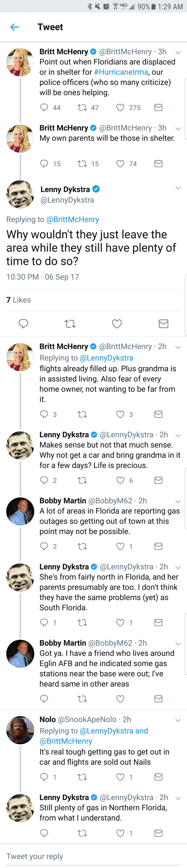Tap the back arrow beside Tweet
This screenshot has height=868, width=187.
click(x=15, y=27)
